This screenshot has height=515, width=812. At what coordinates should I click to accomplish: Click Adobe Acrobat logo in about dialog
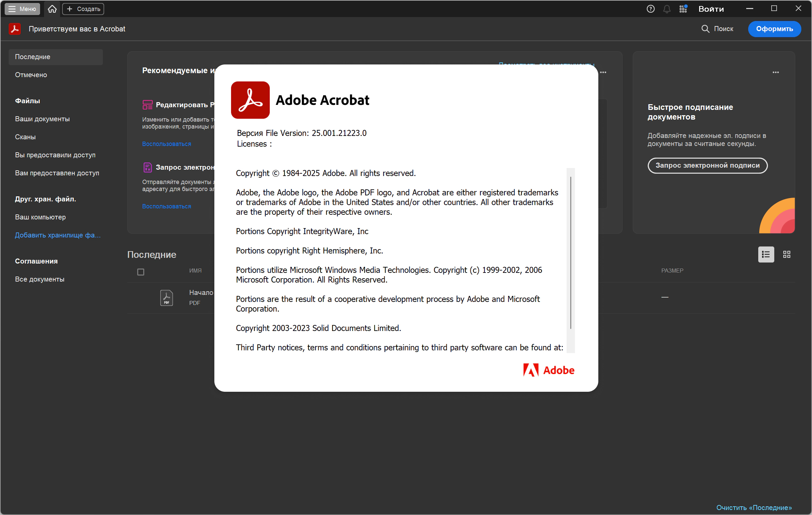click(x=250, y=100)
